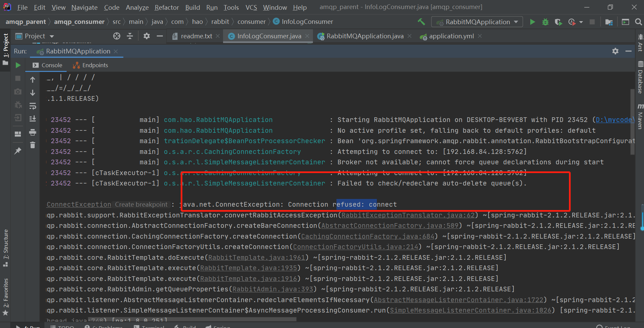The height and width of the screenshot is (328, 644).
Task: Open the Refactor menu
Action: coord(167,7)
